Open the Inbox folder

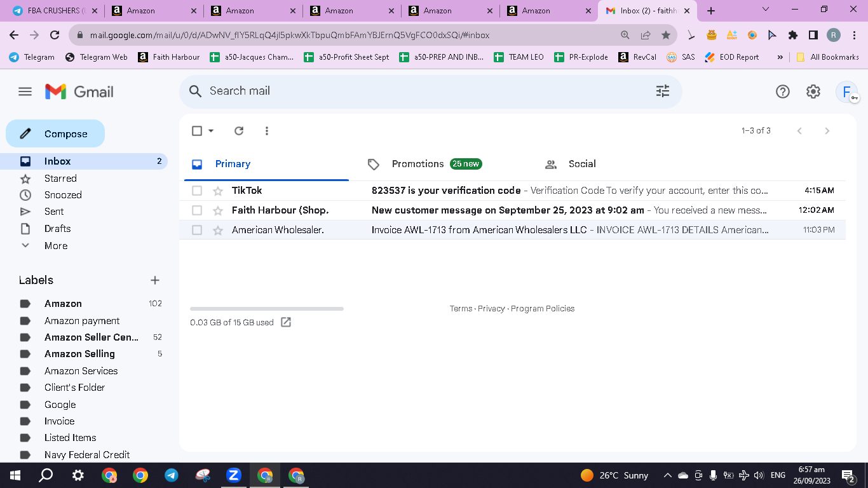pyautogui.click(x=83, y=161)
